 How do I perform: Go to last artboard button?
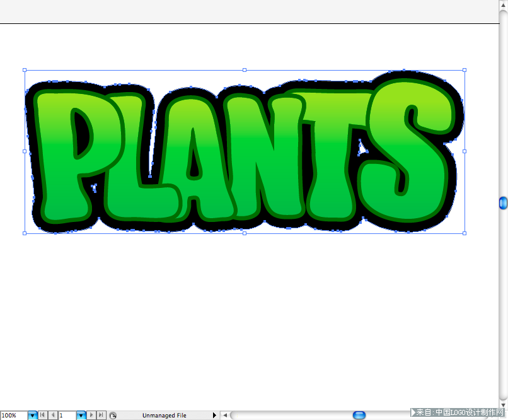(101, 415)
